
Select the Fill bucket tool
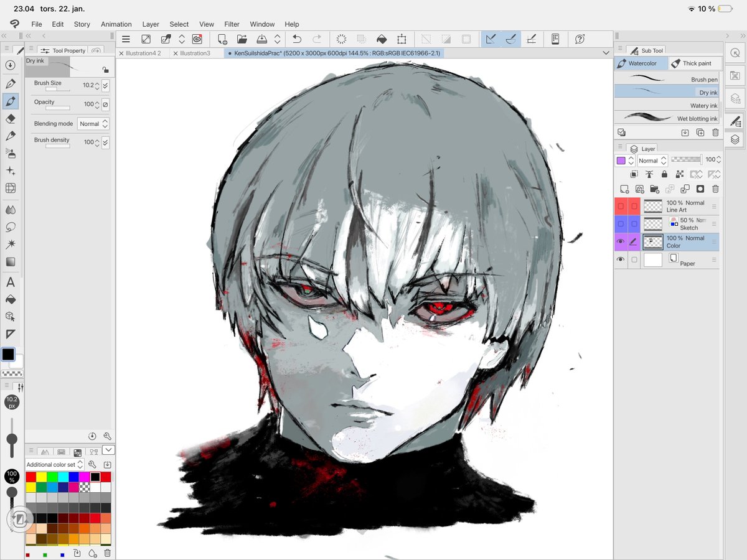point(11,300)
